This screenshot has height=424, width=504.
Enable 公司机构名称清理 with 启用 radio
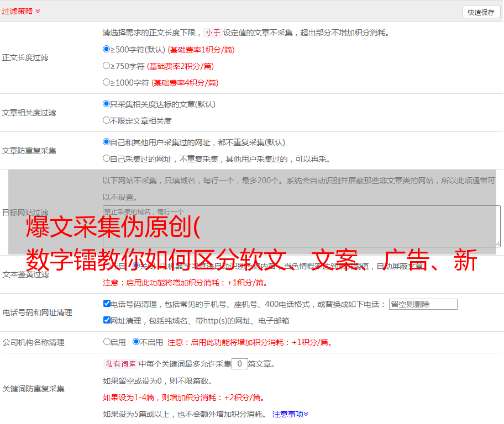pos(107,342)
